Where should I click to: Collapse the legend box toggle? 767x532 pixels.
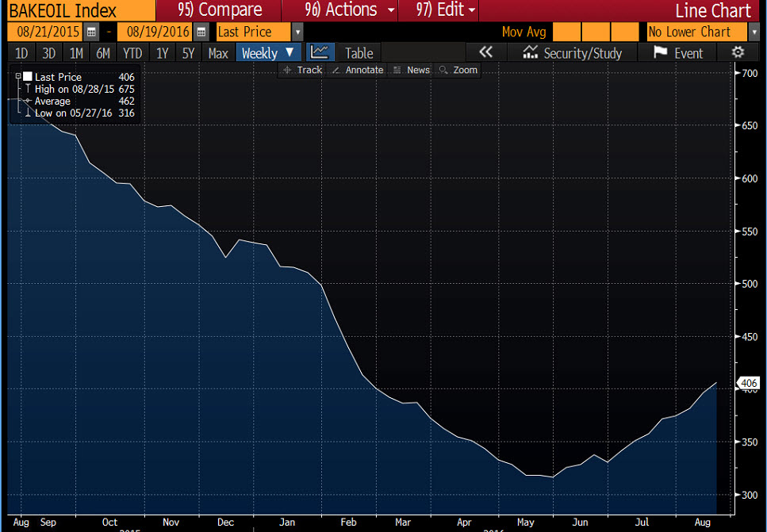[x=18, y=76]
